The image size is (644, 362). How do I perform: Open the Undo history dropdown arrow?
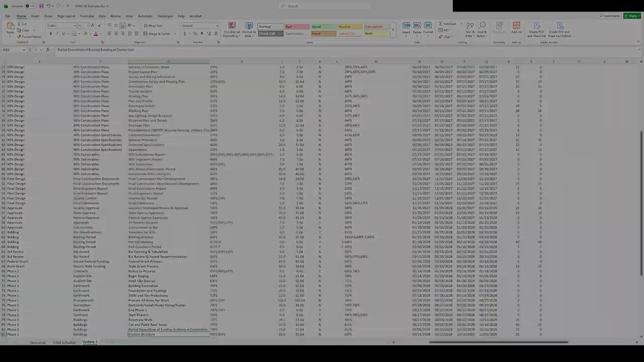[x=53, y=6]
